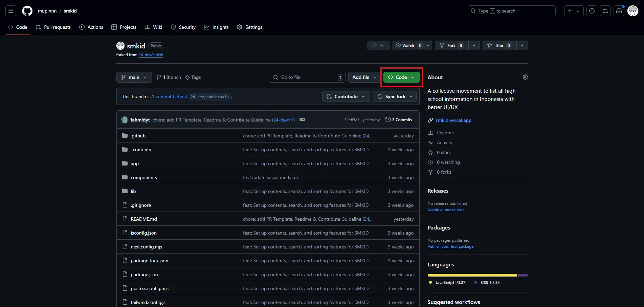Open commits history clock icon
Viewport: 644px width, 307px height.
388,119
